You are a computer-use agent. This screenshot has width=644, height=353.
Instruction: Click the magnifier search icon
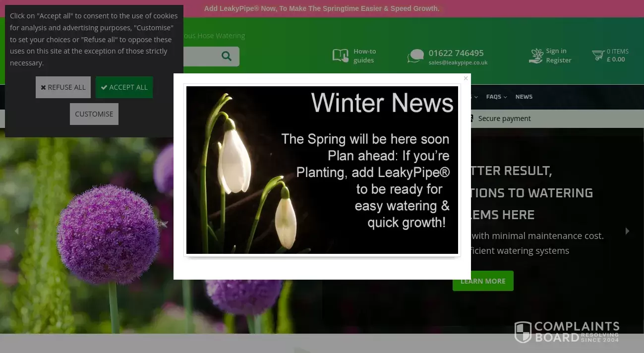click(227, 56)
